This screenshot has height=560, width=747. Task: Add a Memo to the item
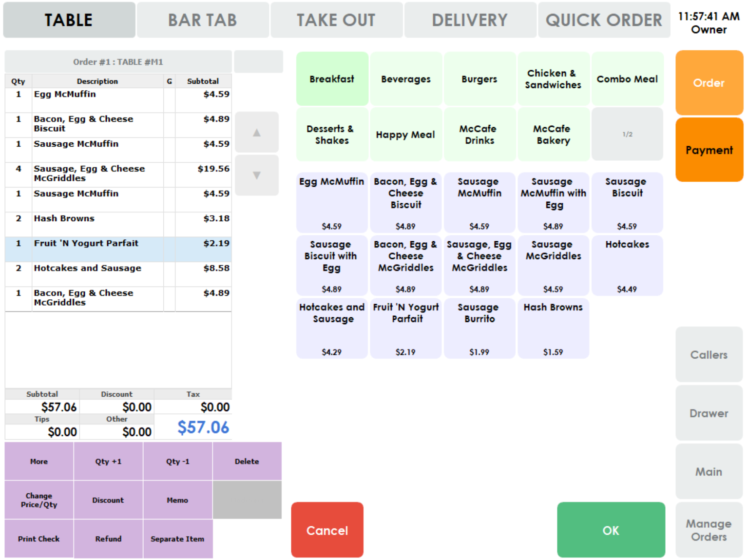tap(177, 500)
